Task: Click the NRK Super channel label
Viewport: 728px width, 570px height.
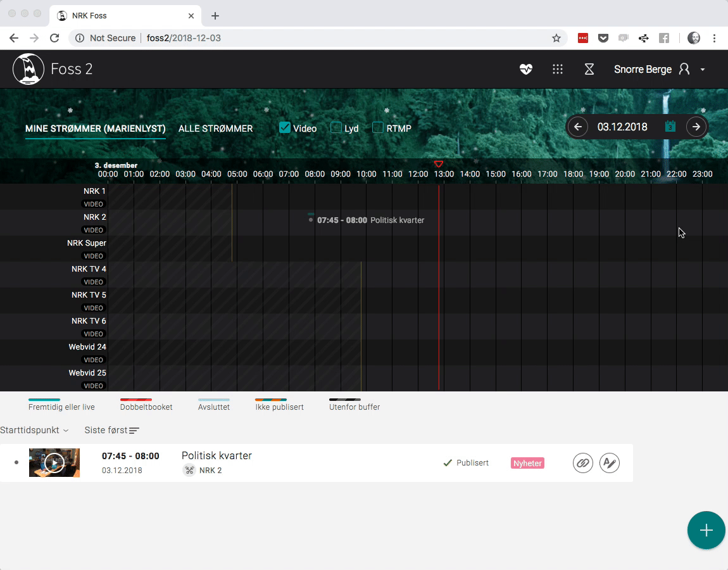Action: (86, 243)
